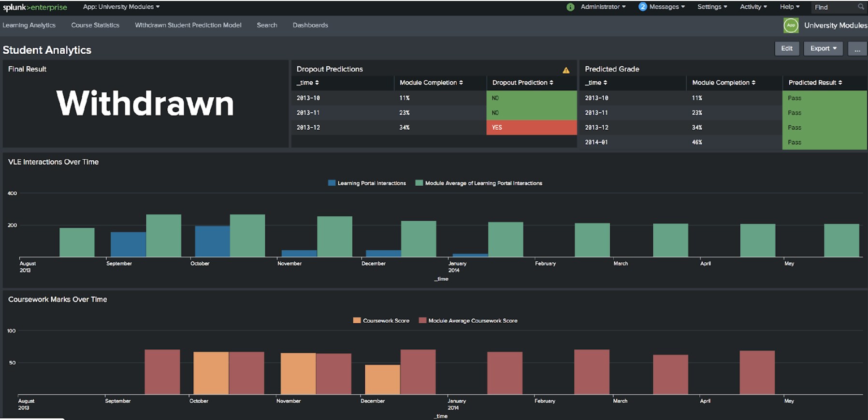Click the Student Analytics dashboard title
The width and height of the screenshot is (868, 420).
click(x=47, y=50)
